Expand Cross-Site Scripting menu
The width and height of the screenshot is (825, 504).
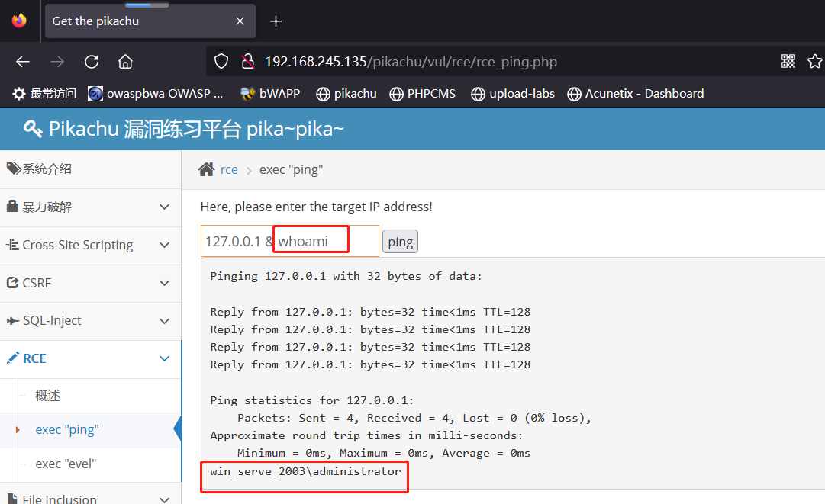tap(91, 245)
